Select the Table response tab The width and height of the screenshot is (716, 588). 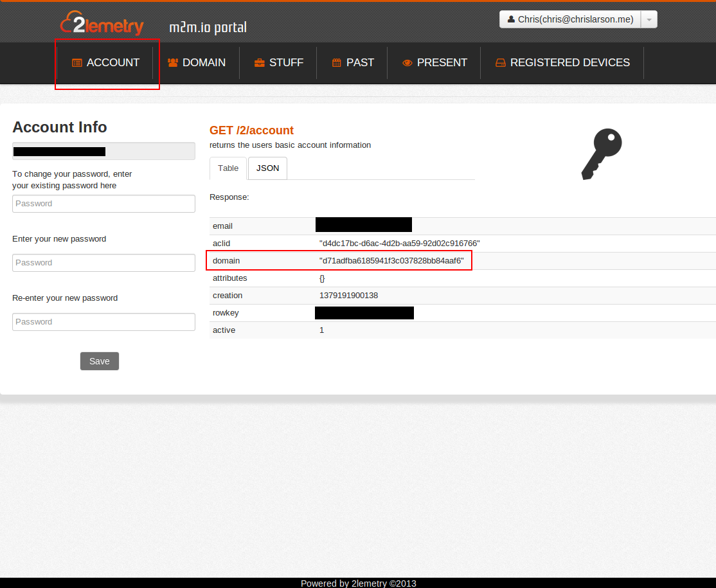point(228,168)
